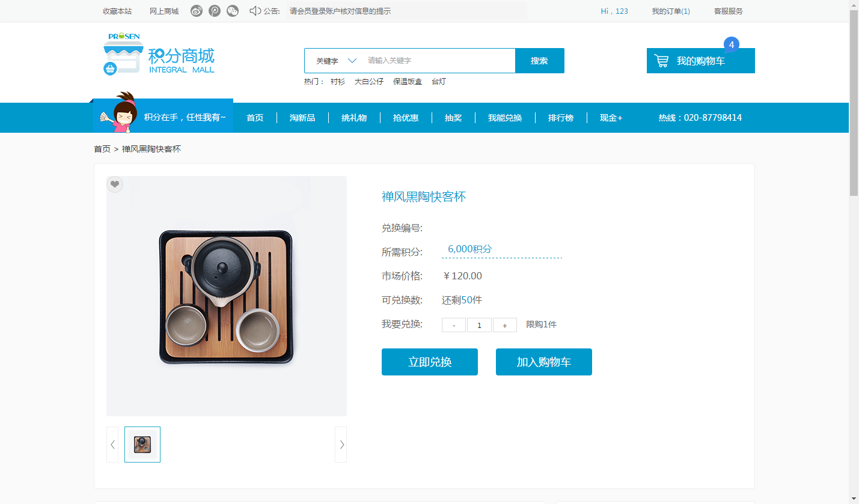Show previous thumbnail with left arrow
This screenshot has width=859, height=504.
click(x=112, y=445)
